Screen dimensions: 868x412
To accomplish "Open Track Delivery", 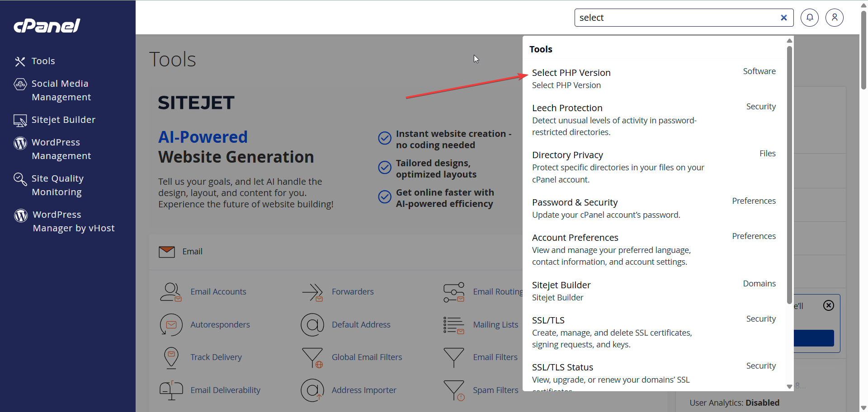I will point(216,357).
